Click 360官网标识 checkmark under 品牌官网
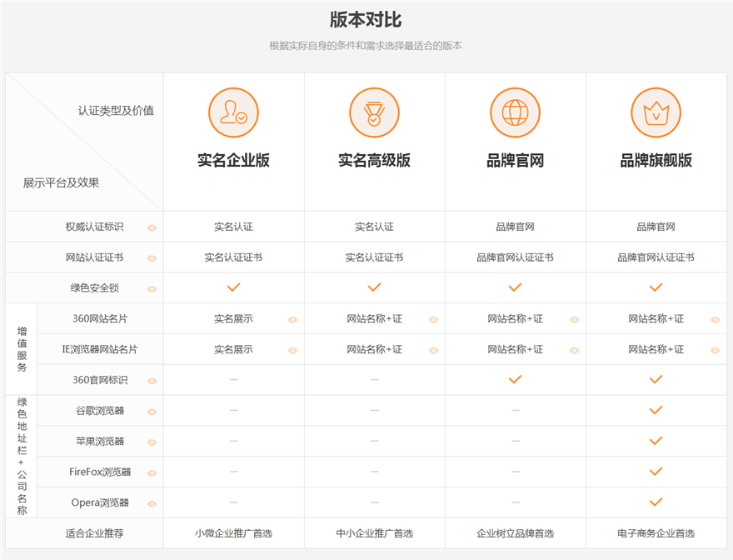Viewport: 733px width, 560px height. click(x=515, y=379)
